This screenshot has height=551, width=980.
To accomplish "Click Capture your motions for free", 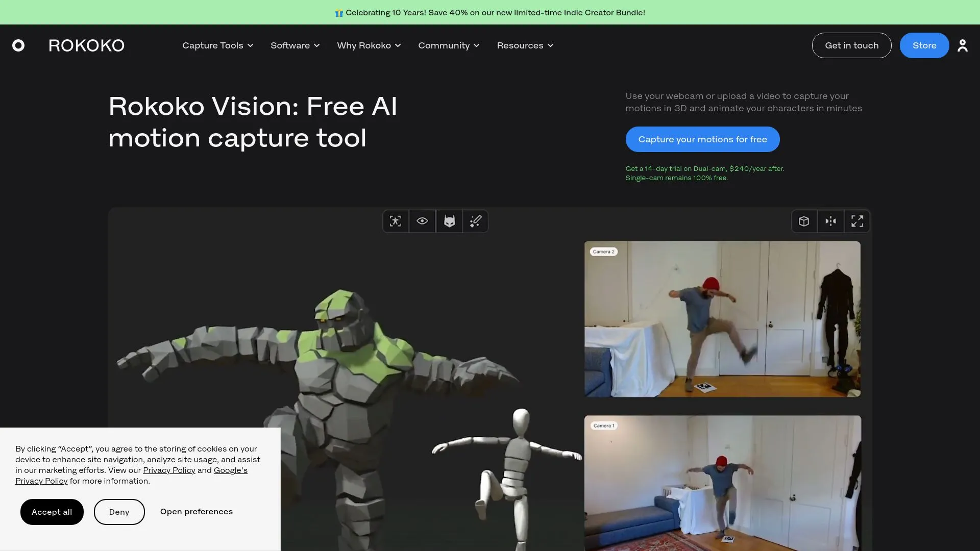I will tap(702, 139).
